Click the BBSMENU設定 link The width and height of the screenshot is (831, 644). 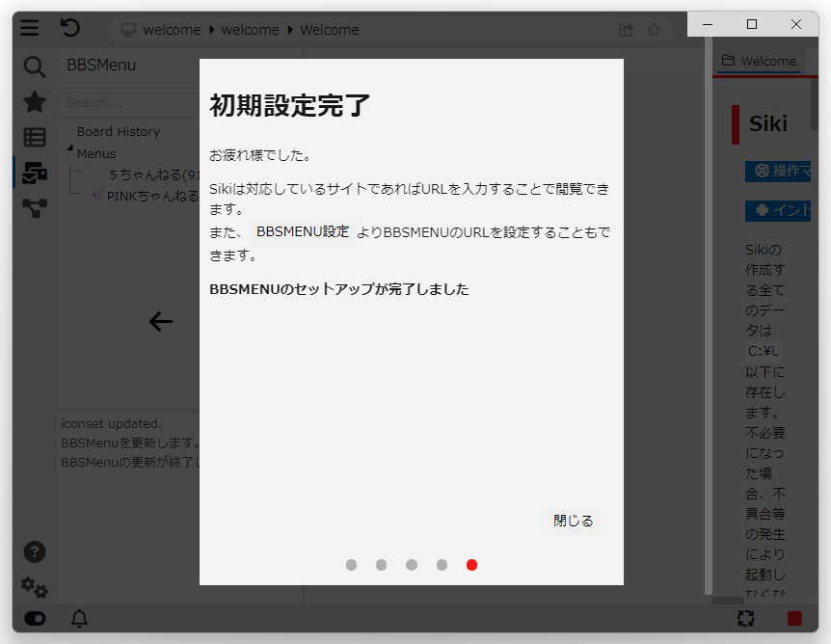[303, 231]
